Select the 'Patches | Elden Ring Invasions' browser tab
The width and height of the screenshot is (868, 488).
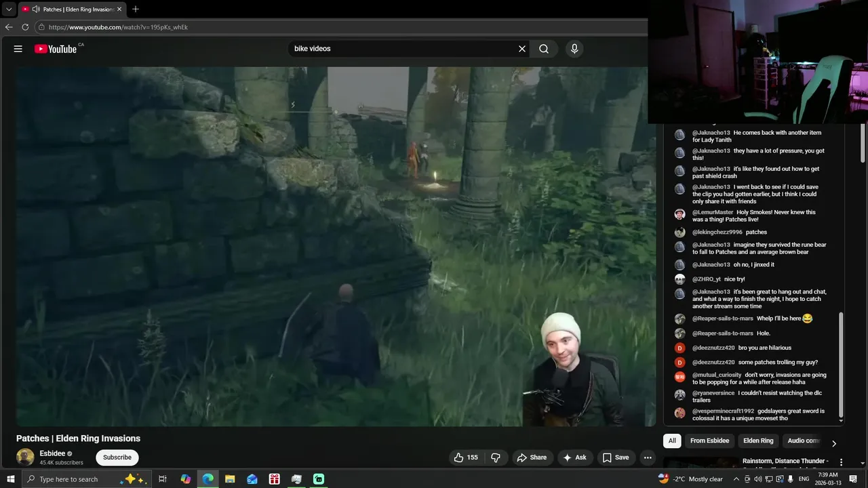pyautogui.click(x=72, y=9)
